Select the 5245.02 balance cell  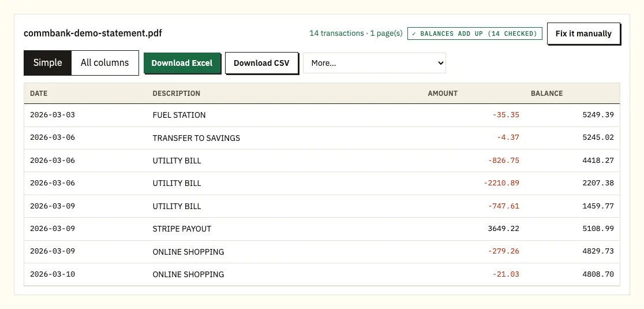pyautogui.click(x=598, y=137)
